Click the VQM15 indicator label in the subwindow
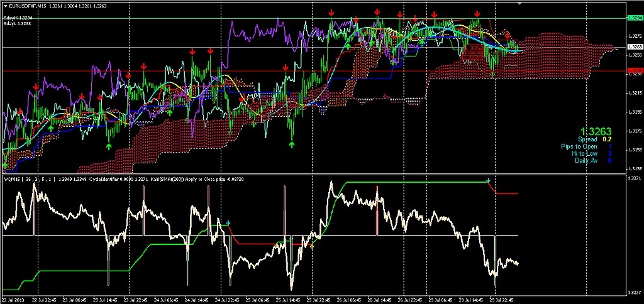The height and width of the screenshot is (304, 644). [11, 180]
